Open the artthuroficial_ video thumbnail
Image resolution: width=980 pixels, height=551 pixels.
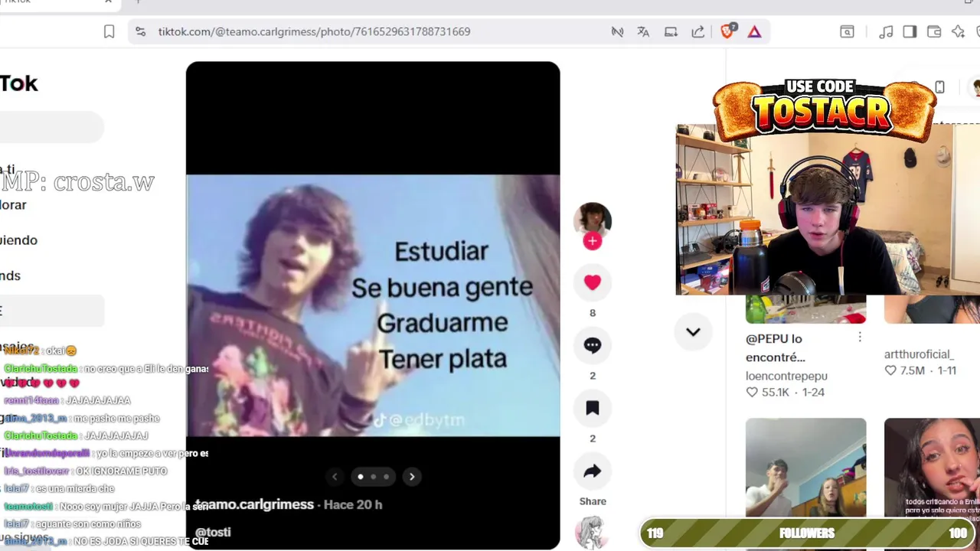(x=932, y=309)
